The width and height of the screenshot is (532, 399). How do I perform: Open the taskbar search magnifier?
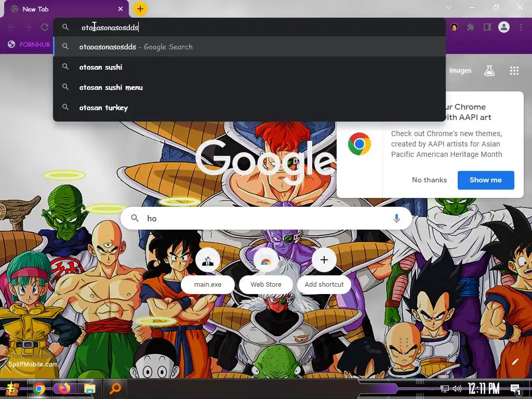[115, 389]
